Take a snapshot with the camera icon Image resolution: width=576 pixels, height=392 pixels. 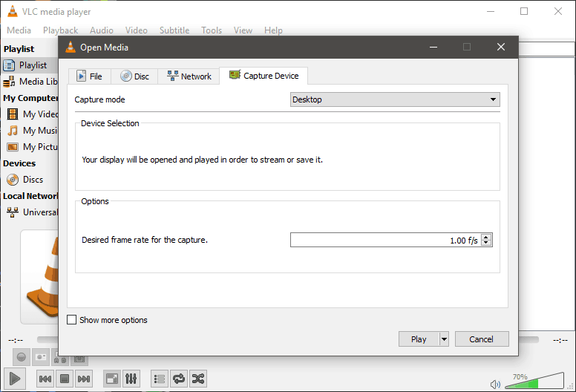coord(40,356)
